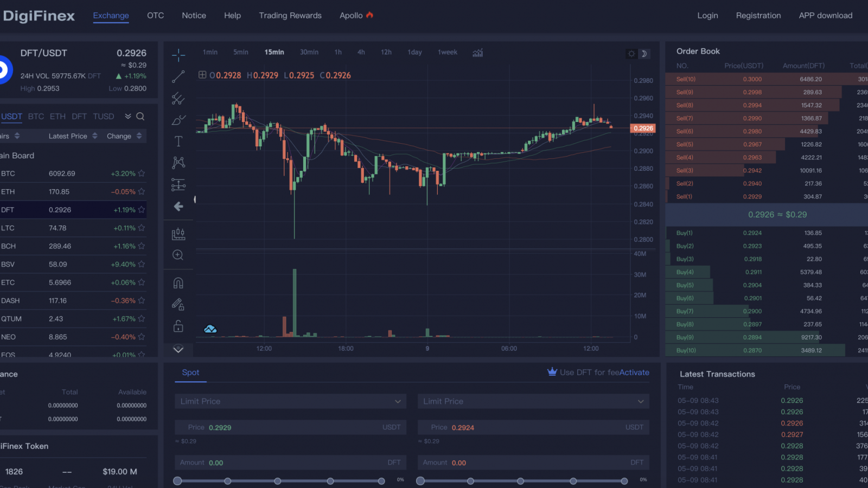Screen dimensions: 868x488
Task: Favorite the NEO pair star
Action: pyautogui.click(x=142, y=337)
